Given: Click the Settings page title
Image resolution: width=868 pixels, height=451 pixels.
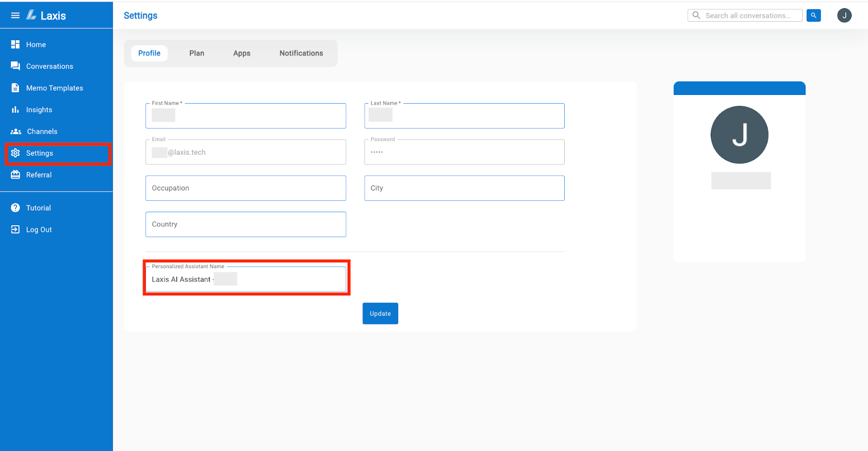Looking at the screenshot, I should [x=141, y=15].
